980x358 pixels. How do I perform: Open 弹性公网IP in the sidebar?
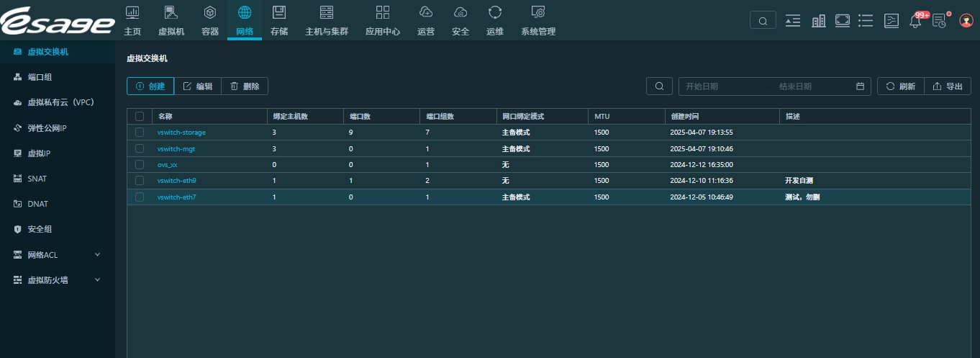[58, 128]
